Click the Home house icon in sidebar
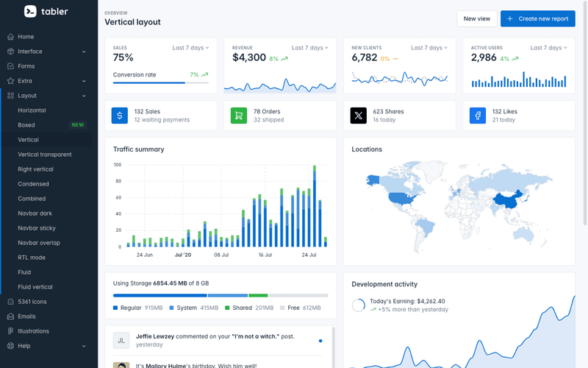Viewport: 588px width, 368px height. (10, 37)
